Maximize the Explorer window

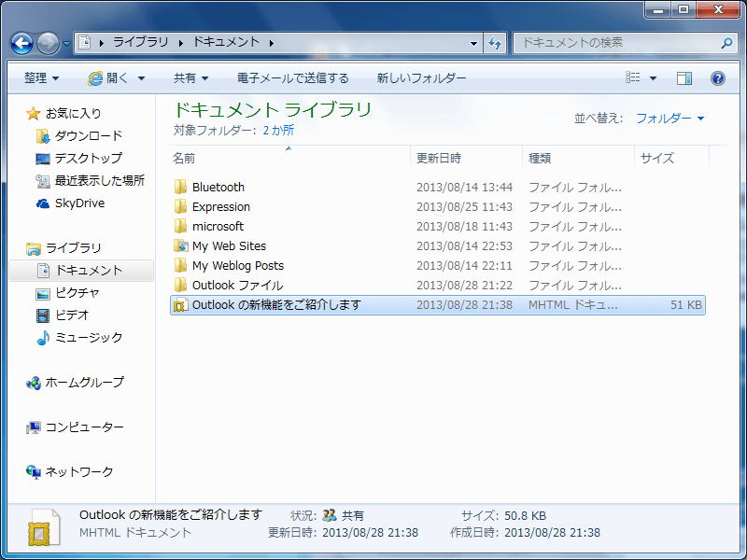[x=684, y=9]
